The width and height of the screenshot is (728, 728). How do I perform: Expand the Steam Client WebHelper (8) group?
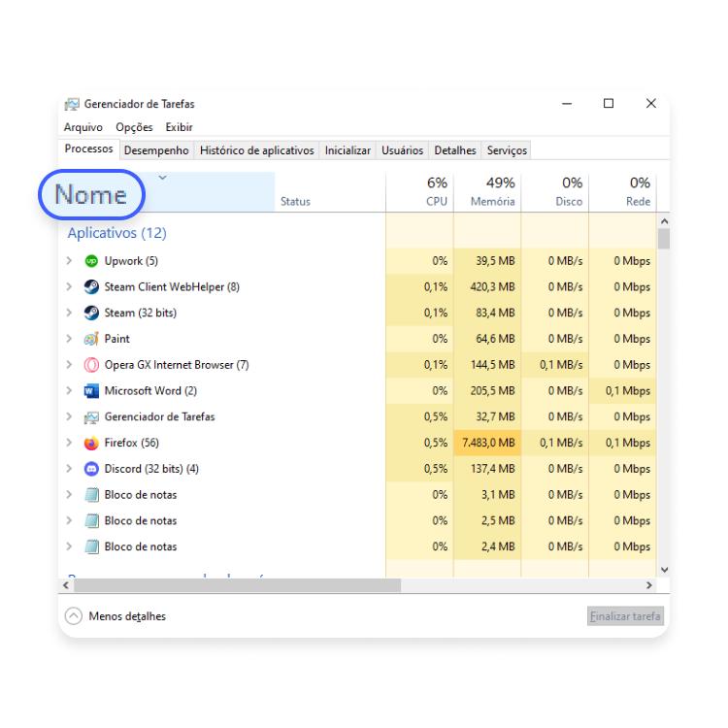point(69,287)
